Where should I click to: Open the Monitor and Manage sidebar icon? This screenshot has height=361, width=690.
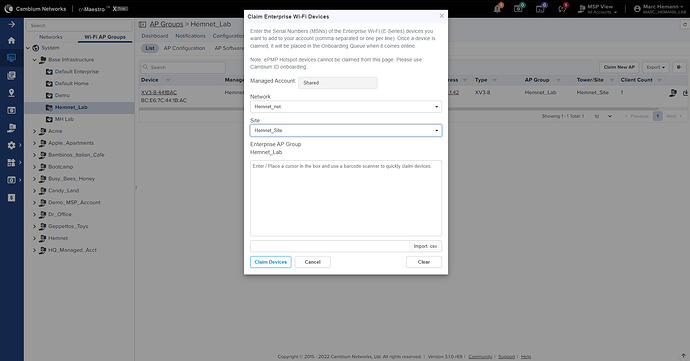[11, 58]
